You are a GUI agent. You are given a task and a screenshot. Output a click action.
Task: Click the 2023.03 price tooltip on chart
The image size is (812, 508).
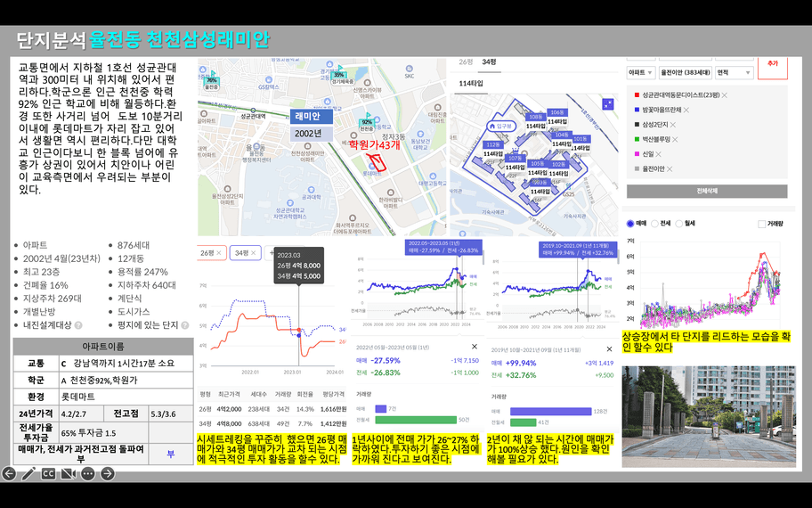tap(299, 266)
